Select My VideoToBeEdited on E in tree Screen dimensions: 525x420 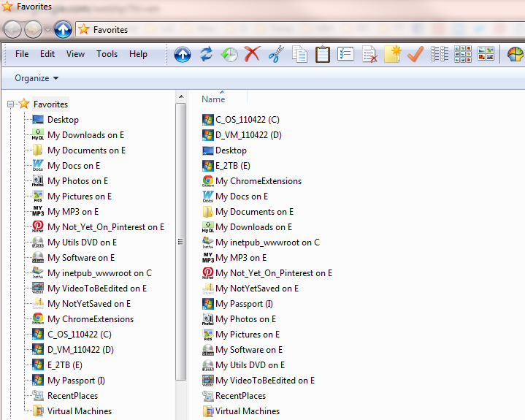pos(97,289)
